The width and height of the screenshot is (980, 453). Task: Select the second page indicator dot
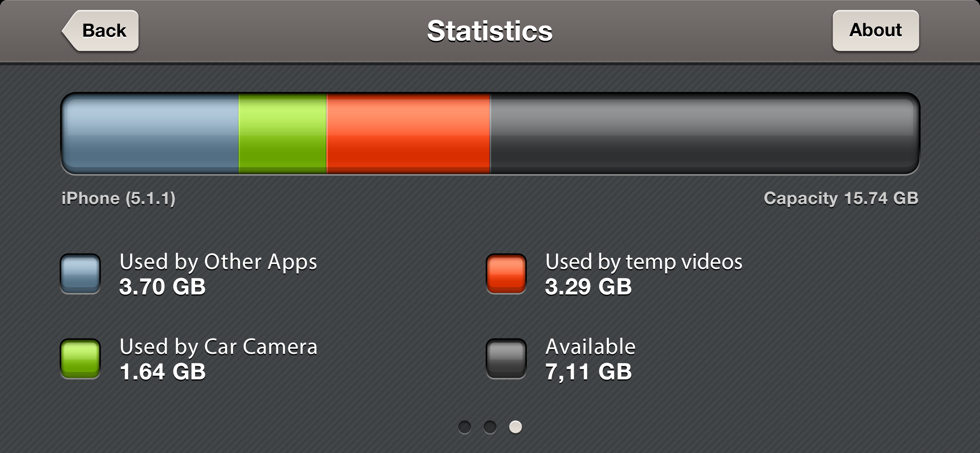pos(490,427)
